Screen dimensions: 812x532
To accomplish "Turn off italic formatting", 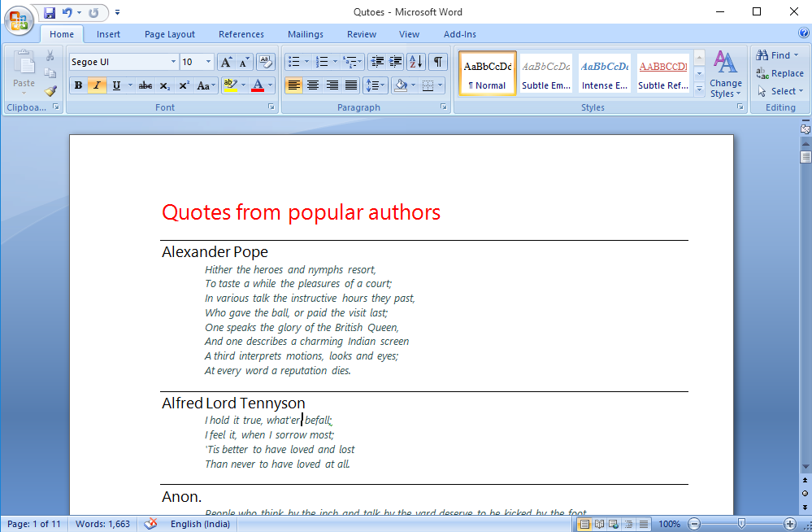I will coord(97,85).
